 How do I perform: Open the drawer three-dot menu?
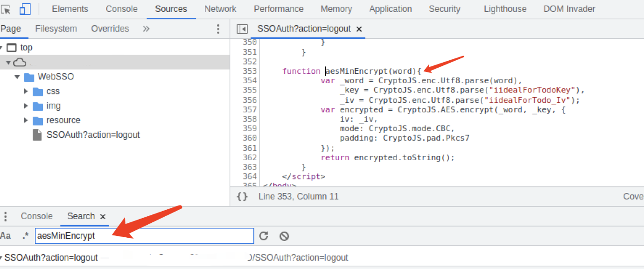pos(6,216)
